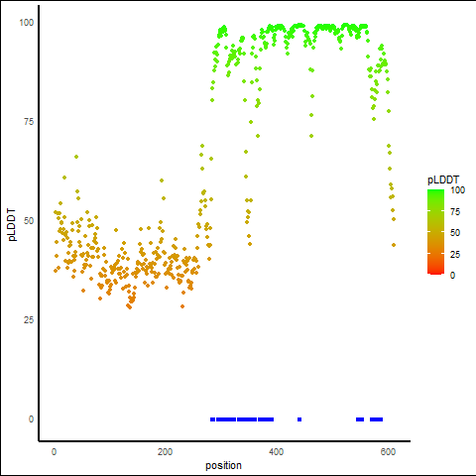This screenshot has height=476, width=476.
Task: Click the y-axis tick label 25
Action: tap(29, 320)
